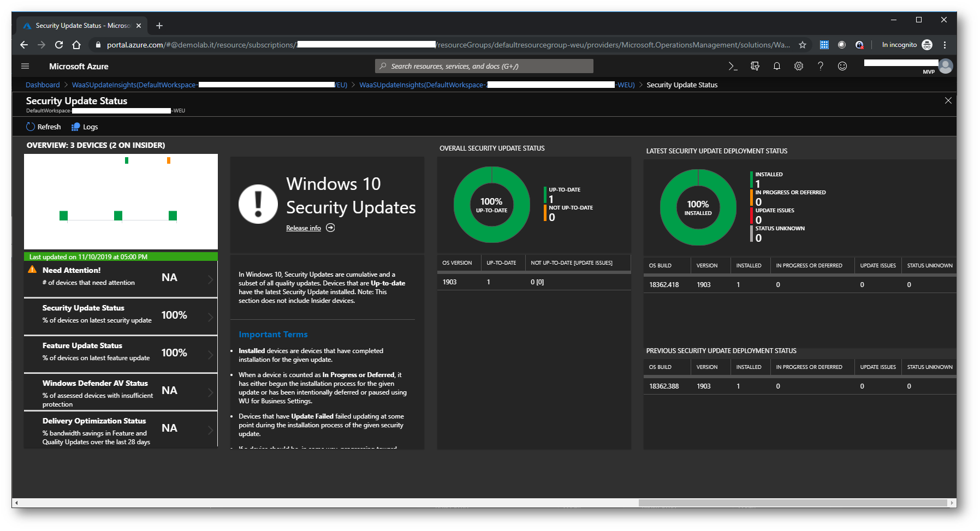Close the Security Update Status browser tab

tap(139, 26)
